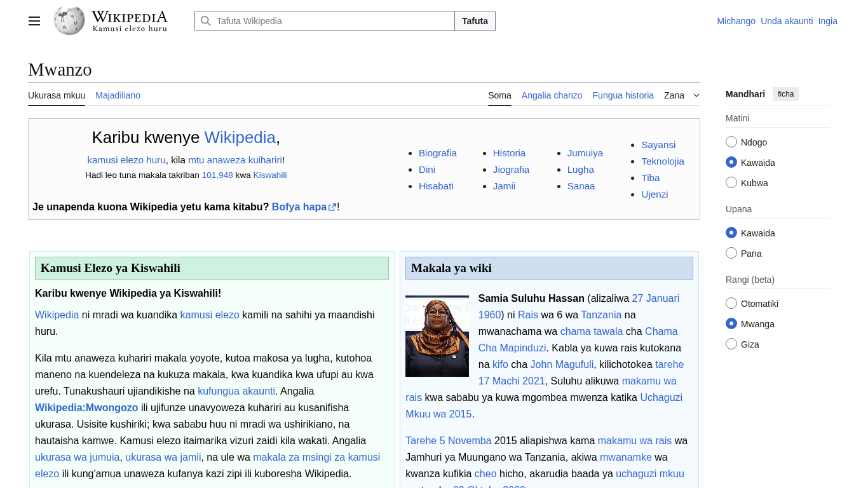Open Bofya hapa link
The height and width of the screenshot is (488, 868).
coord(299,207)
